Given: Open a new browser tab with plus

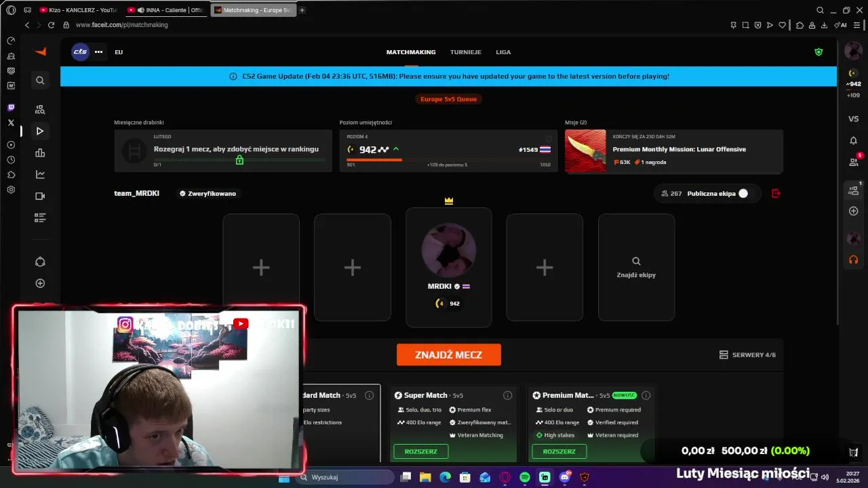Looking at the screenshot, I should pos(302,10).
